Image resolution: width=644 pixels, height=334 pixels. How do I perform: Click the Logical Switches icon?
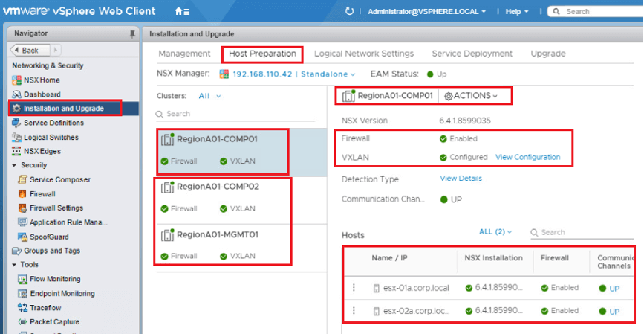pos(17,137)
